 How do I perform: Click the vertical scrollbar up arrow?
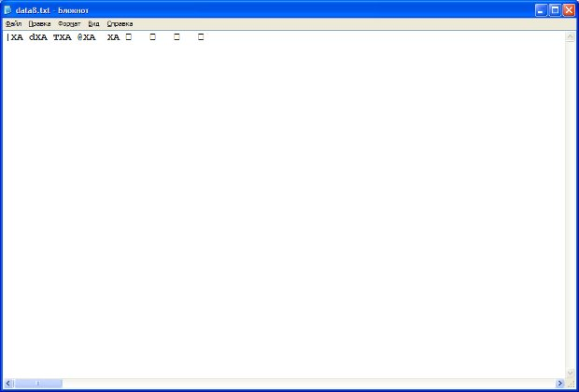point(570,36)
